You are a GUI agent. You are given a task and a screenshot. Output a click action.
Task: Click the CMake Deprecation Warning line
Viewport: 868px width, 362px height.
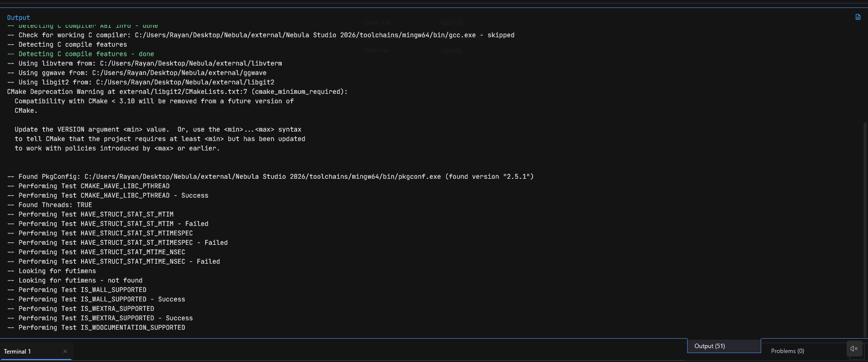[x=177, y=92]
